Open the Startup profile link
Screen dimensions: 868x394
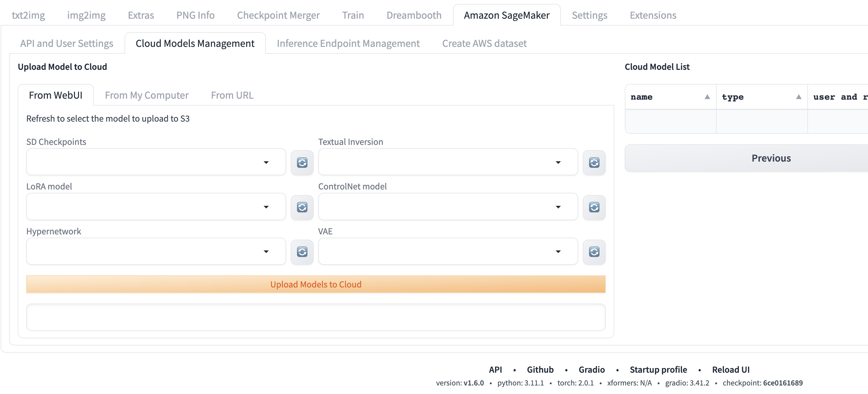(658, 370)
